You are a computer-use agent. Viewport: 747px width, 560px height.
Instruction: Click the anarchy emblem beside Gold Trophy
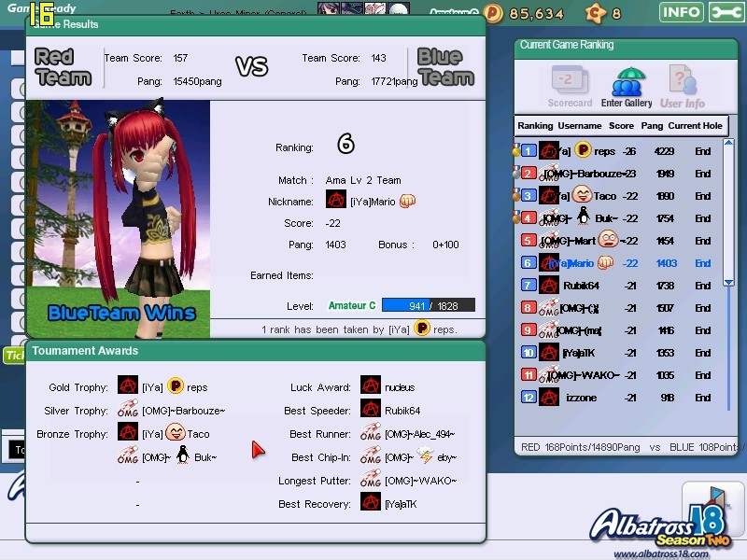(x=128, y=385)
